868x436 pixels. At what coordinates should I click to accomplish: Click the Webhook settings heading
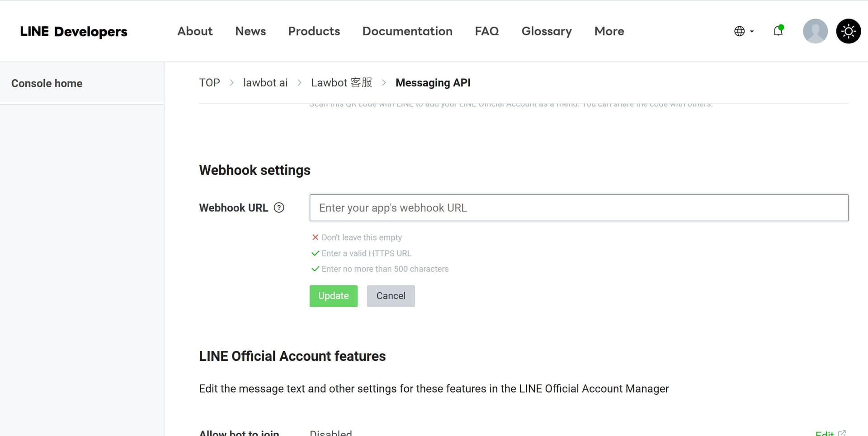pos(255,170)
